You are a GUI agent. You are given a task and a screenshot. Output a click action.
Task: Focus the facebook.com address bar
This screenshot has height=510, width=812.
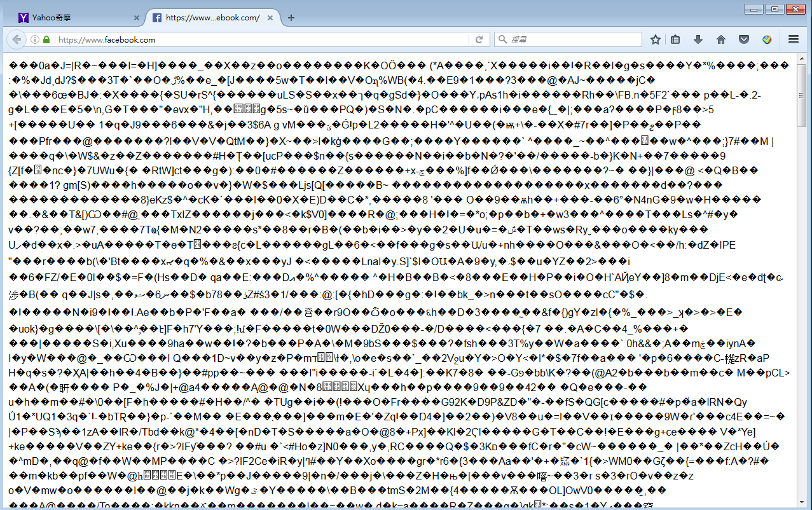click(261, 39)
